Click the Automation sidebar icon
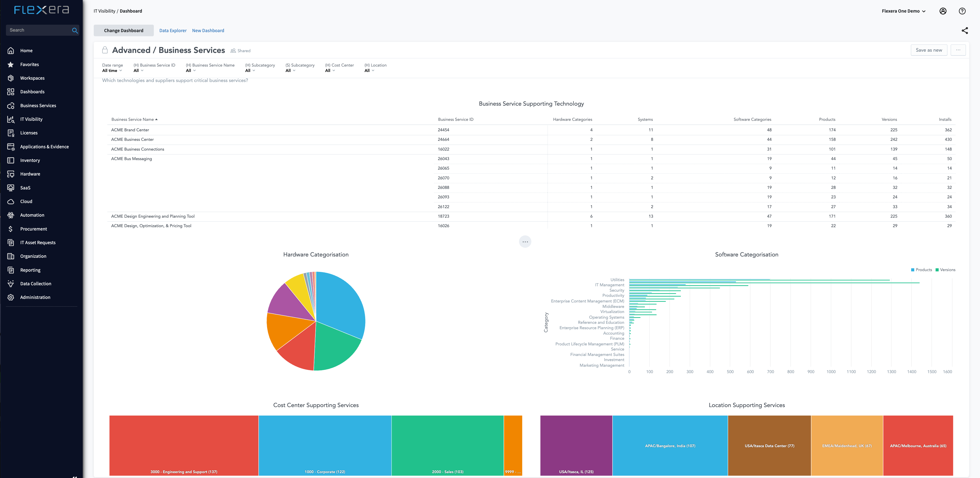Screen dimensions: 980x478 11,215
